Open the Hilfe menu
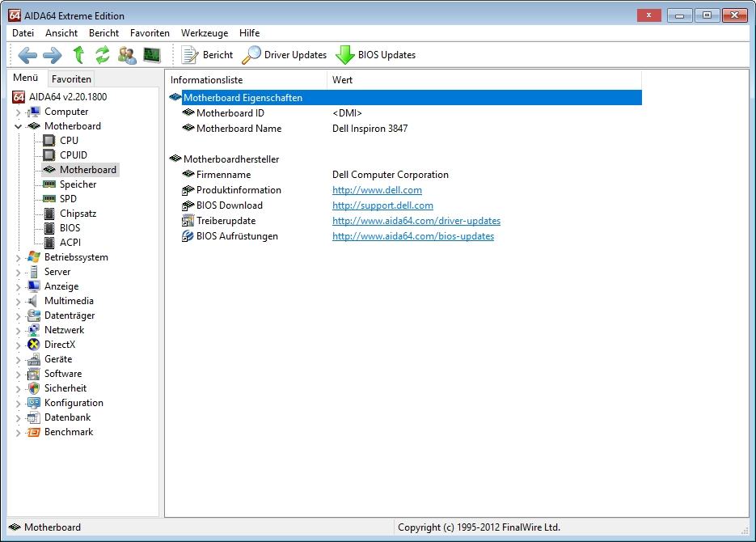This screenshot has height=542, width=756. [249, 33]
